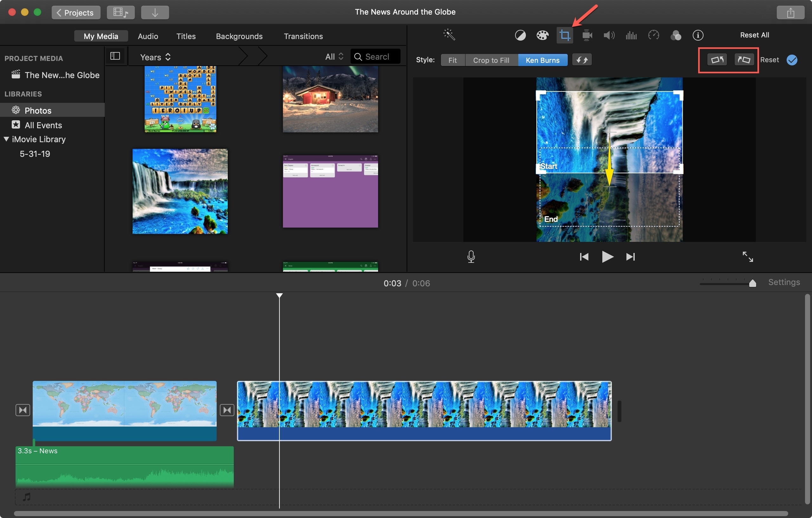Image resolution: width=812 pixels, height=518 pixels.
Task: Open the Volume adjustment icon
Action: point(609,35)
